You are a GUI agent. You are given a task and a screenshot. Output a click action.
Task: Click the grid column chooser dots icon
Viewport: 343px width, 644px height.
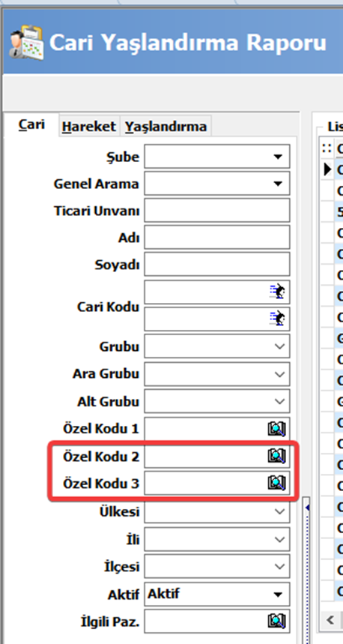point(327,148)
